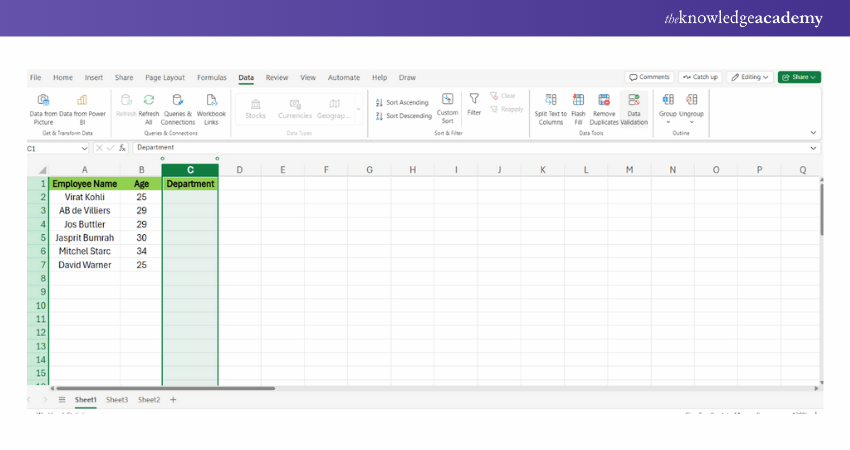This screenshot has height=450, width=850.
Task: Open Queries & Connections
Action: coord(178,100)
